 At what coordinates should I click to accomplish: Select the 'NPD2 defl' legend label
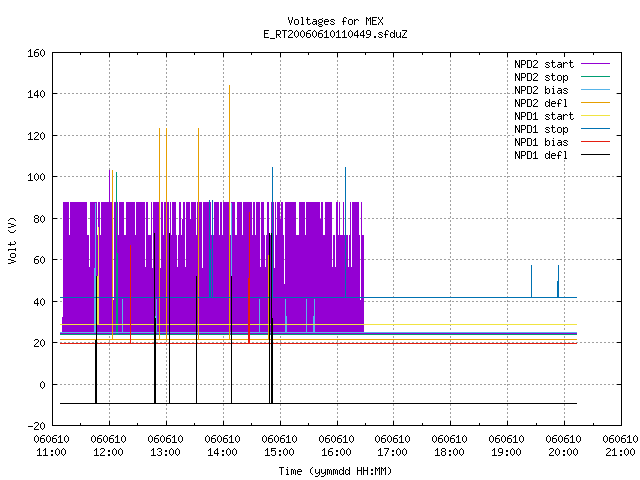click(x=541, y=103)
